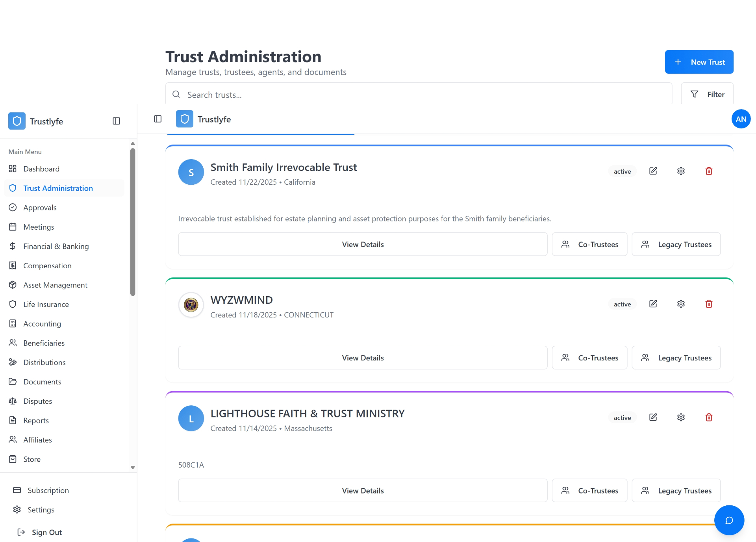View Beneficiaries in the sidebar
Image resolution: width=756 pixels, height=542 pixels.
click(x=64, y=343)
